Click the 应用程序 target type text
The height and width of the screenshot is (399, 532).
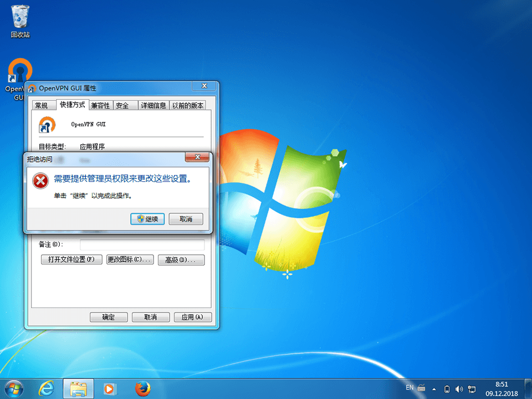(x=93, y=146)
